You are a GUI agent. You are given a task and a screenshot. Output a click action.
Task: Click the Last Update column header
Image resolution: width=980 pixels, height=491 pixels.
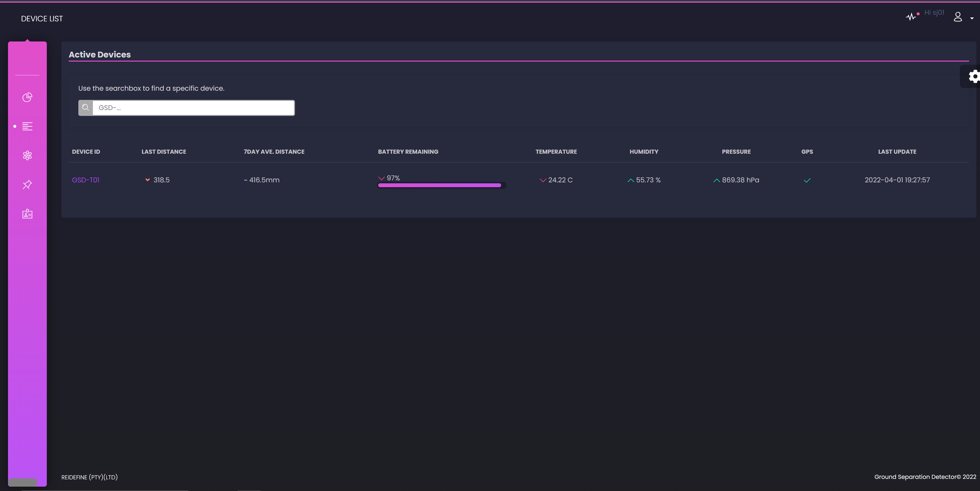pos(897,152)
